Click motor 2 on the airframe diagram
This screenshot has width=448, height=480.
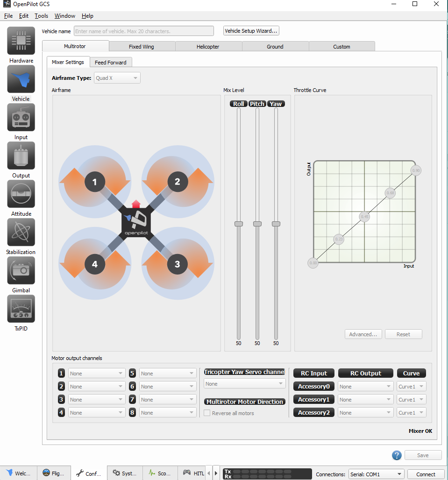click(x=178, y=182)
